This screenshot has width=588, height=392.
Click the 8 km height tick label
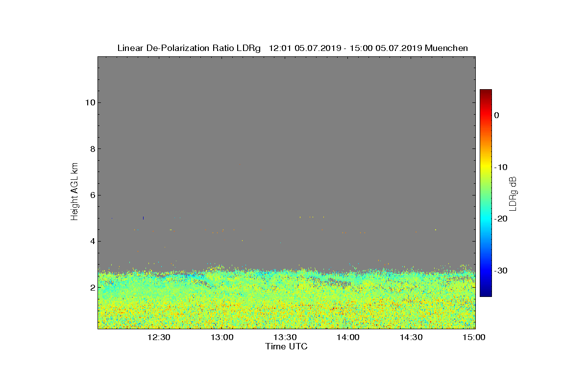coord(92,148)
